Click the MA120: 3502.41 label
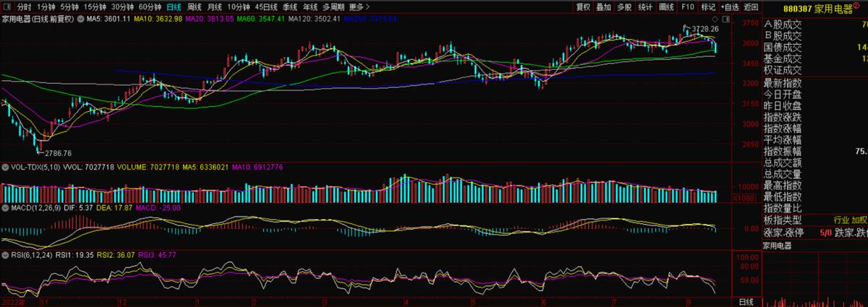The image size is (868, 307). pyautogui.click(x=315, y=18)
